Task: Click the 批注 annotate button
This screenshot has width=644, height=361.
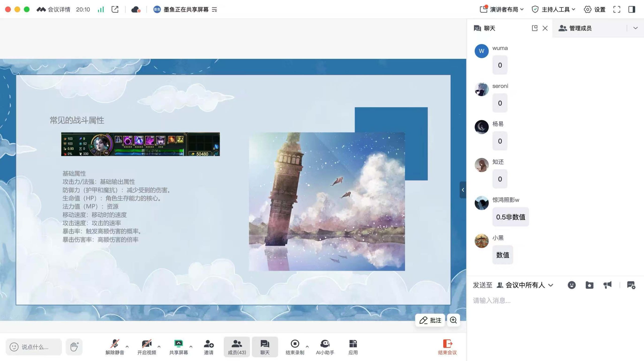Action: tap(430, 320)
